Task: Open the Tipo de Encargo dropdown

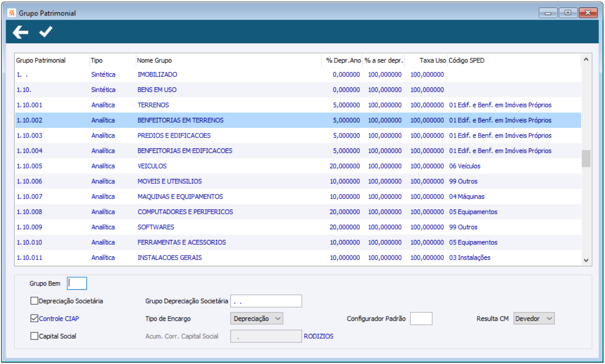Action: point(257,318)
